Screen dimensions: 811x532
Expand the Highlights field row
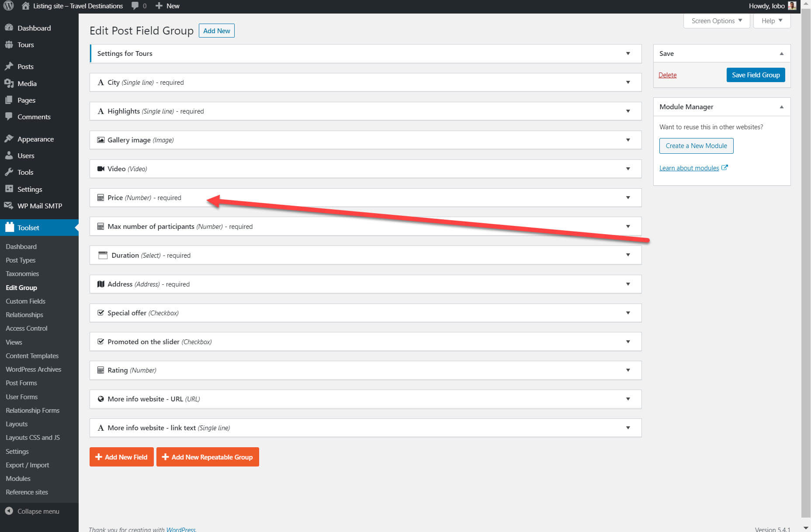tap(628, 111)
